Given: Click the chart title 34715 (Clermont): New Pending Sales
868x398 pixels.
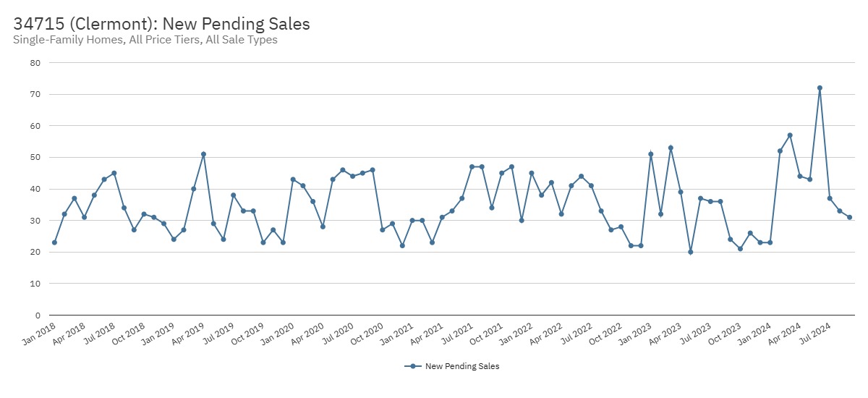Looking at the screenshot, I should 161,24.
